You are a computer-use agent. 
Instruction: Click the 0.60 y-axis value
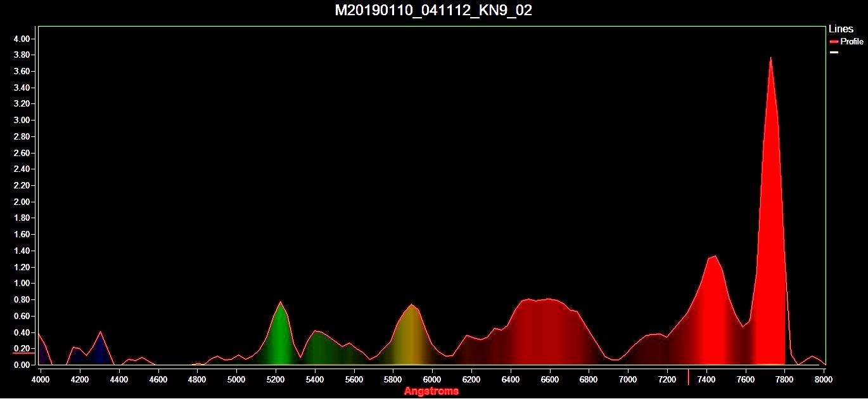click(x=22, y=316)
